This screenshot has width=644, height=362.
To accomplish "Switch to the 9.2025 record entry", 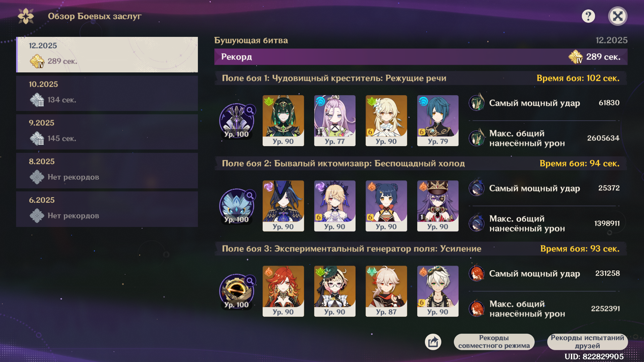I will 107,132.
